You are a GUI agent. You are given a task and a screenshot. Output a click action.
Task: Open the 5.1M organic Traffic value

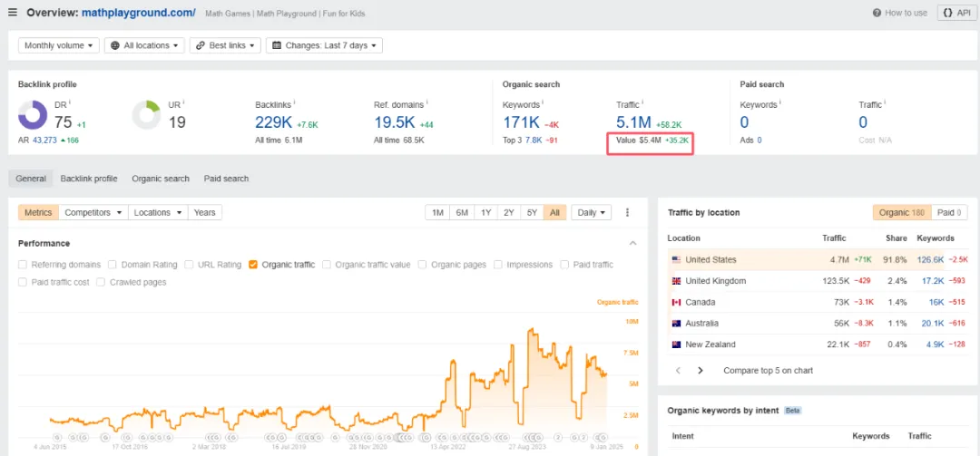pos(633,121)
